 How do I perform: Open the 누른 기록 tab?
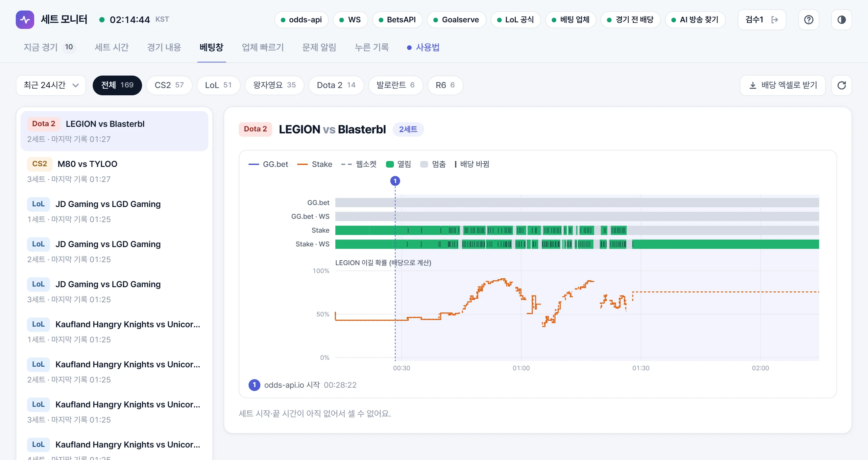372,47
